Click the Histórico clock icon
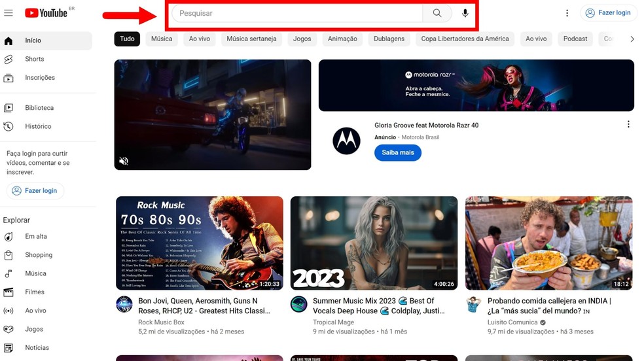644x361 pixels. (9, 126)
